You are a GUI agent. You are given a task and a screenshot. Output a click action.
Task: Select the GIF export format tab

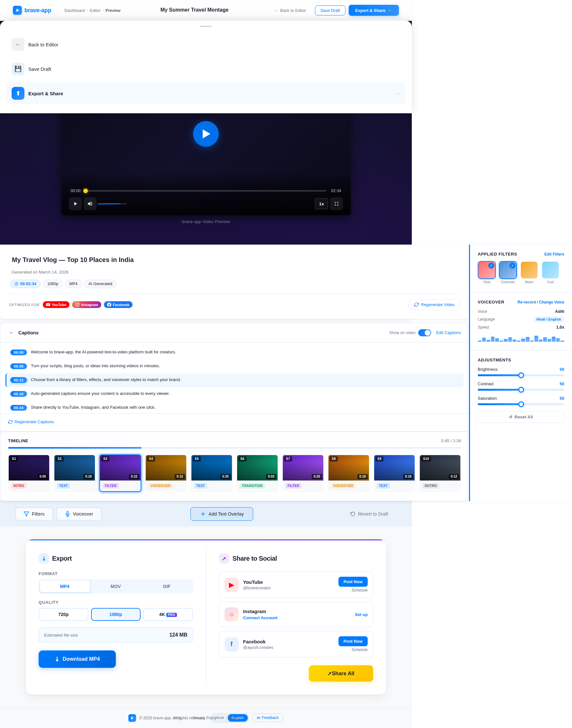[x=166, y=586]
